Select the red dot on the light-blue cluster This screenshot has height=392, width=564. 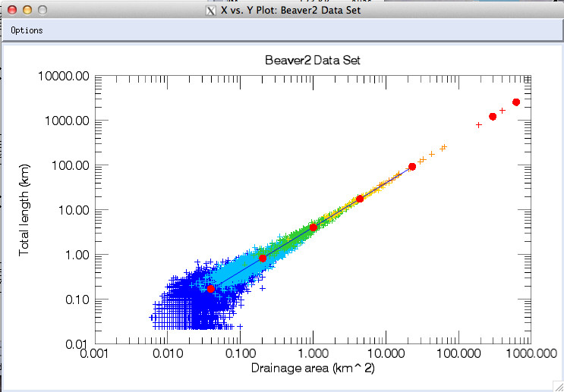pyautogui.click(x=263, y=258)
